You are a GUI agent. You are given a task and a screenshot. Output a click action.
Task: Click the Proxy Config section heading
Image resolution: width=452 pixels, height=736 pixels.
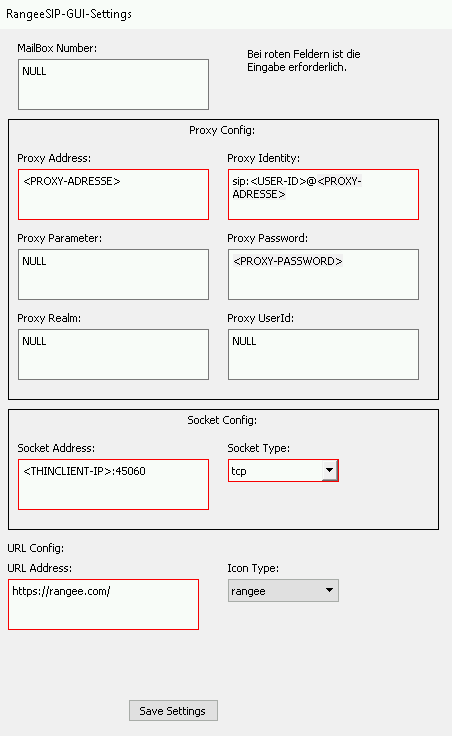click(222, 130)
